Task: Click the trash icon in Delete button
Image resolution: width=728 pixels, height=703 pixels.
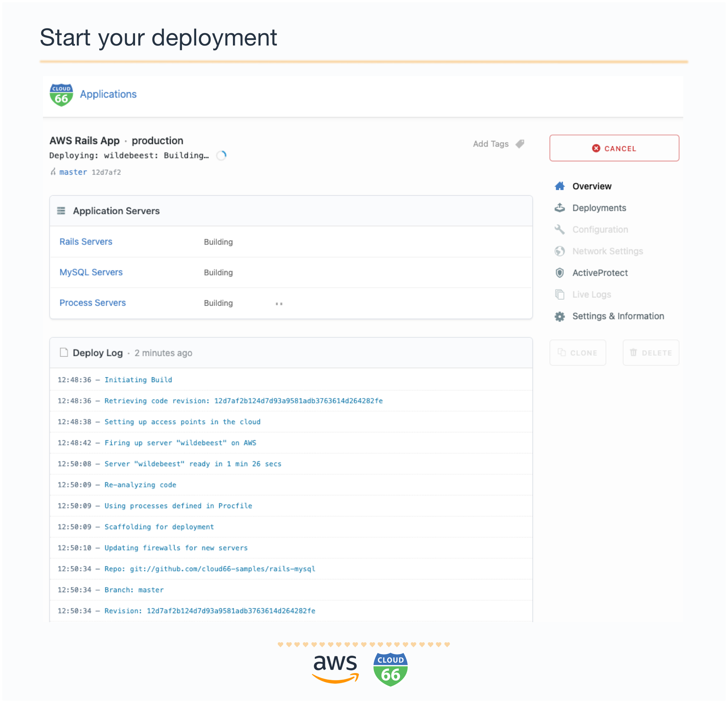Action: [633, 352]
